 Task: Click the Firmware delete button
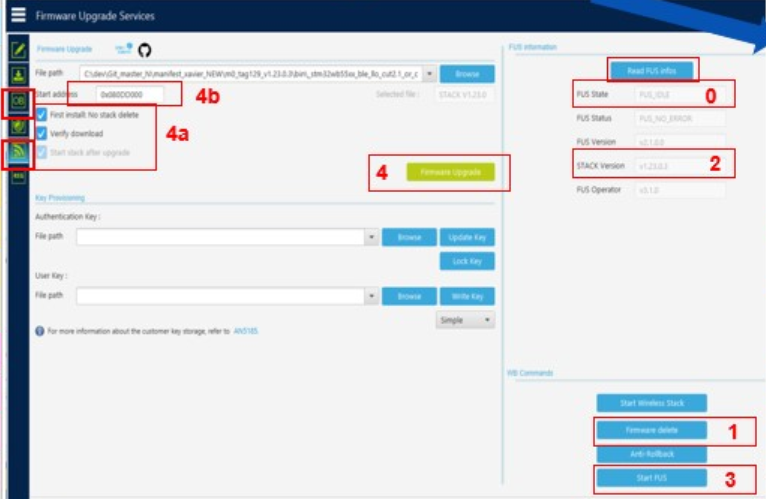click(652, 430)
